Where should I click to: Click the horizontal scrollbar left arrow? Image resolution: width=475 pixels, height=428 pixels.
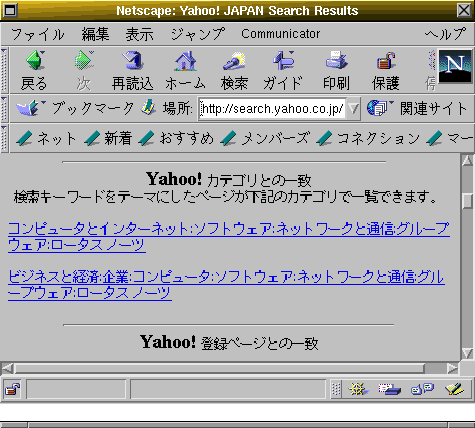(7, 368)
